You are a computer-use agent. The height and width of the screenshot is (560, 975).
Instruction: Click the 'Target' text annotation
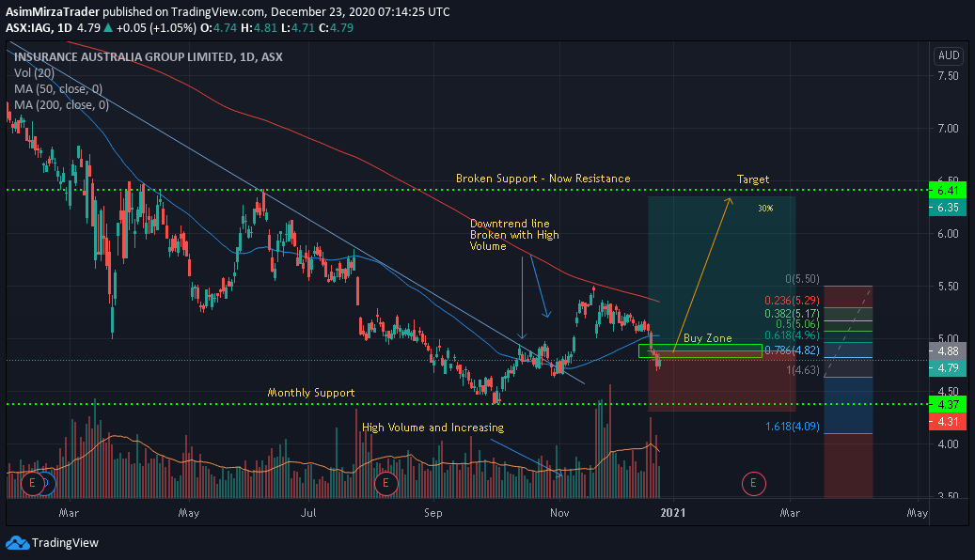click(753, 179)
